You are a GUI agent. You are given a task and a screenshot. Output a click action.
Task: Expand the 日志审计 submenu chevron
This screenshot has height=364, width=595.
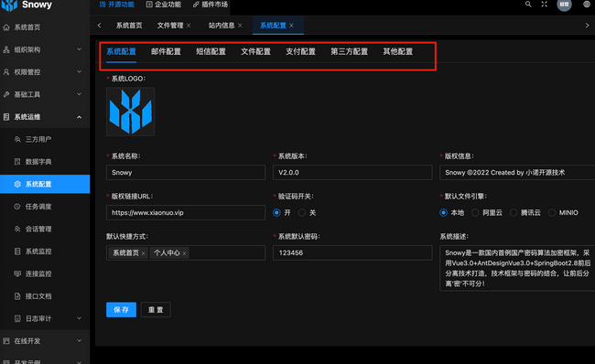click(x=79, y=318)
